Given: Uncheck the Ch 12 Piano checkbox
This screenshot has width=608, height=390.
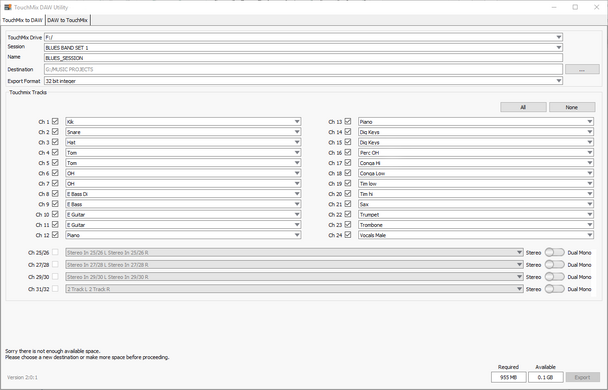Looking at the screenshot, I should pos(55,235).
